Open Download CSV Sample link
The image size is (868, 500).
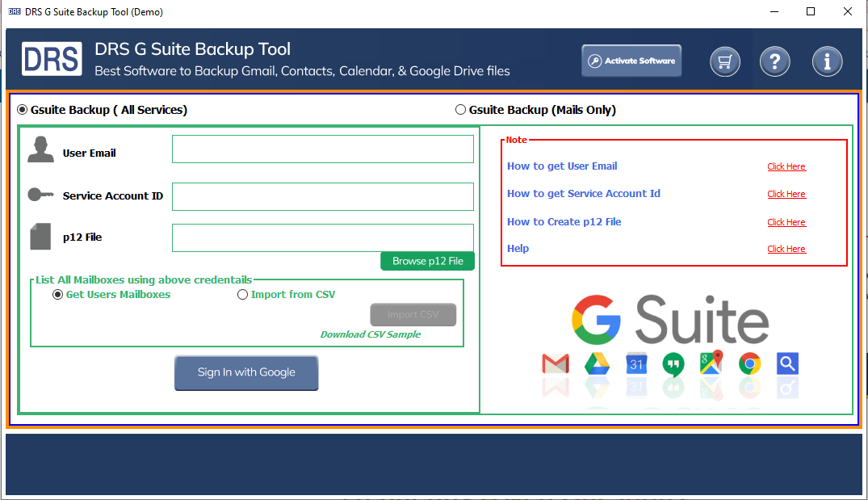point(371,334)
